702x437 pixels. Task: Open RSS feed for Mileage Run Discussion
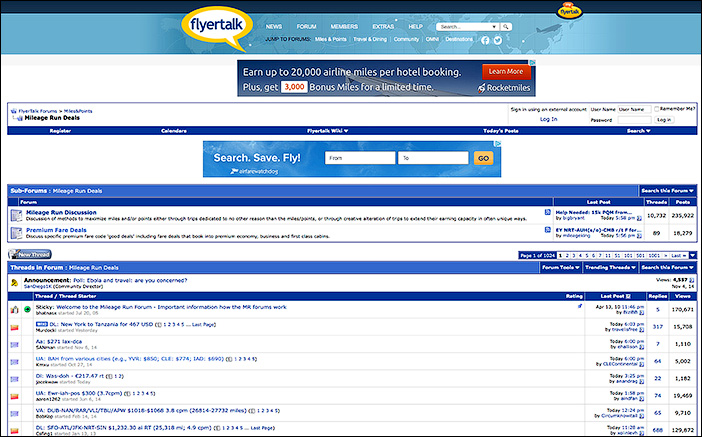pos(548,212)
